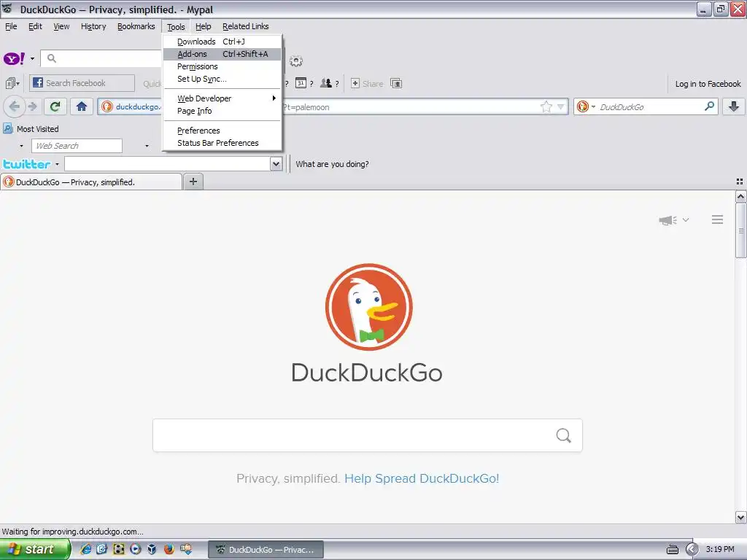Click the photo upload icon beside Share
Screen dimensions: 747x560
click(x=396, y=83)
